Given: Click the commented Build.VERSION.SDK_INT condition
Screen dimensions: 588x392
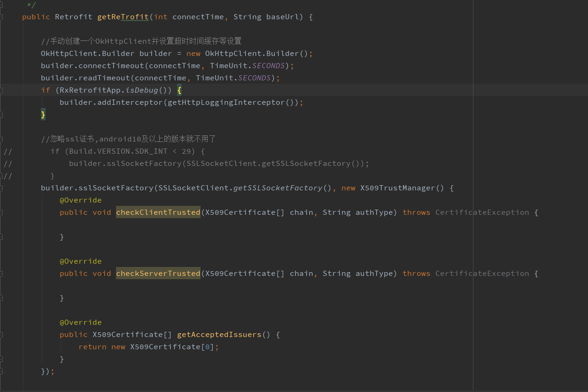Looking at the screenshot, I should [128, 151].
